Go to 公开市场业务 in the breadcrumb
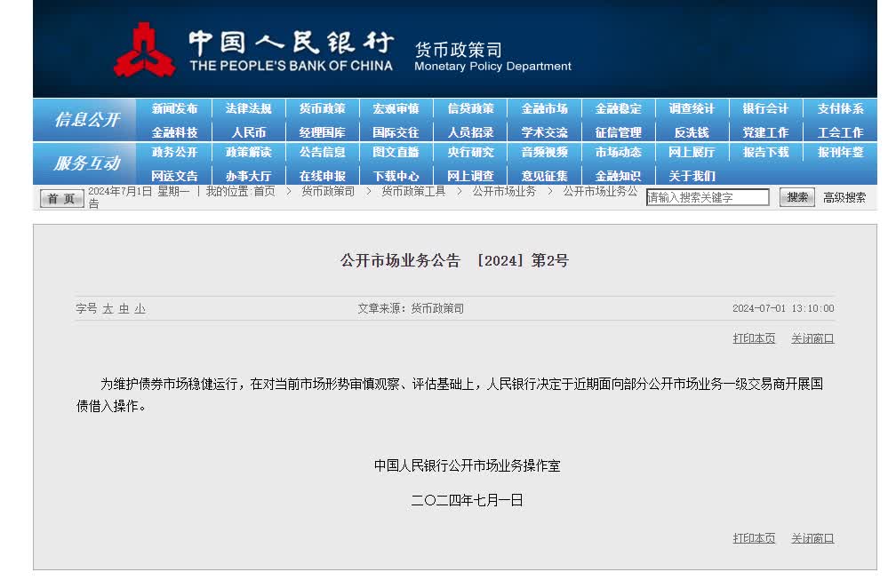This screenshot has width=896, height=588. (x=505, y=192)
